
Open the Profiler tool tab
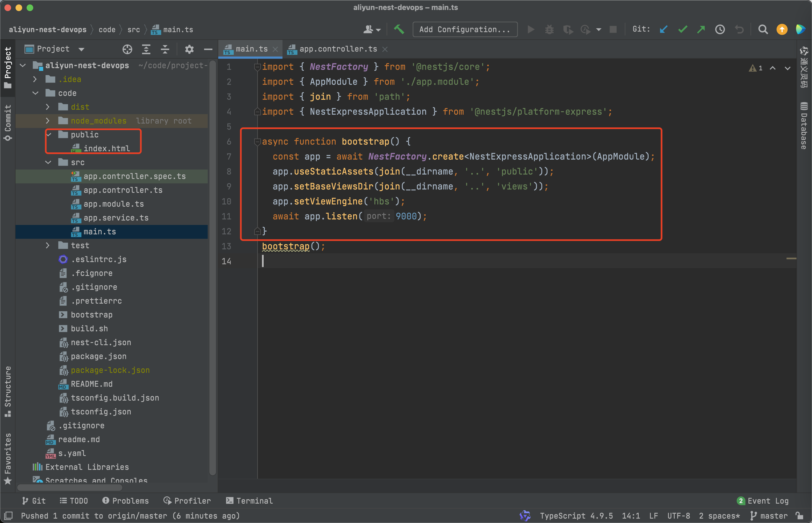tap(187, 501)
